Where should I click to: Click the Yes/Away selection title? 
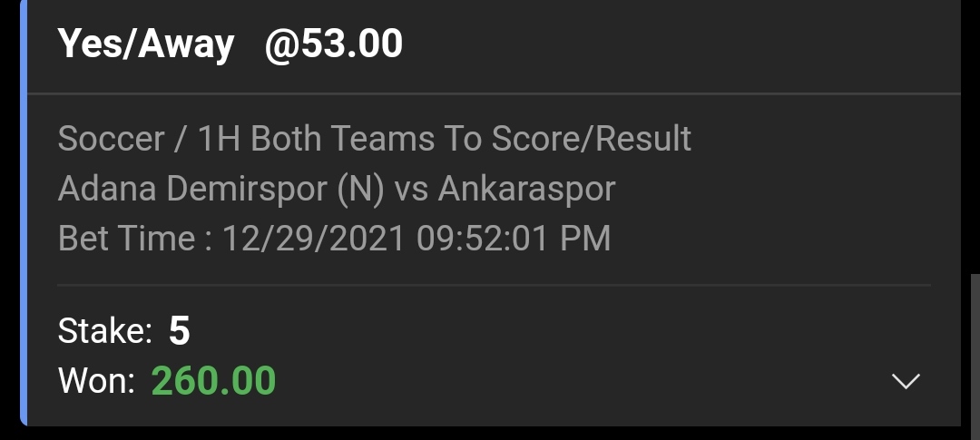point(145,44)
